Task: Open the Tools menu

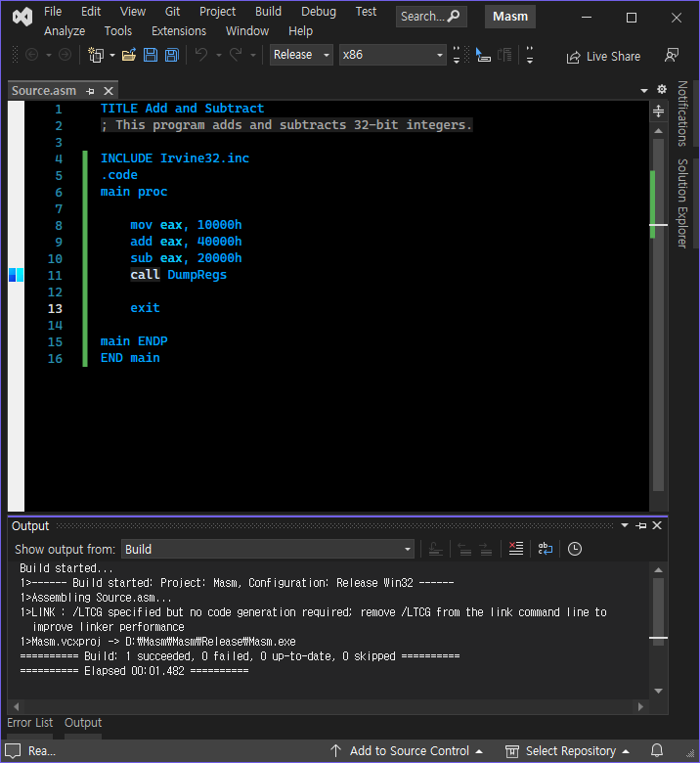Action: point(117,30)
